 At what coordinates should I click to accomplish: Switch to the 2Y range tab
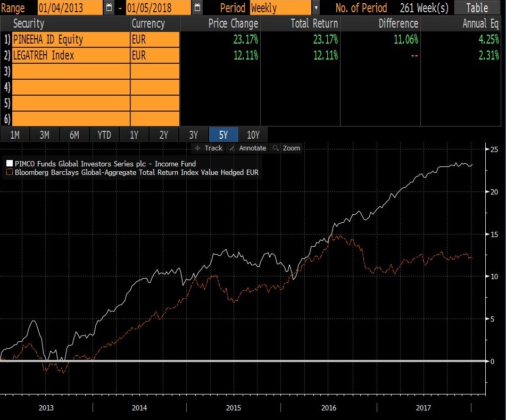click(x=163, y=135)
